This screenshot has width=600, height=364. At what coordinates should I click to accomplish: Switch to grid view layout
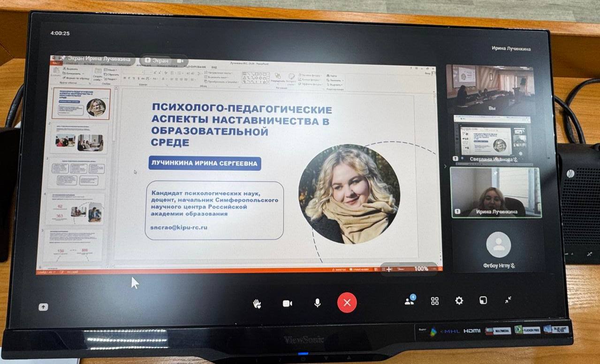tap(435, 301)
